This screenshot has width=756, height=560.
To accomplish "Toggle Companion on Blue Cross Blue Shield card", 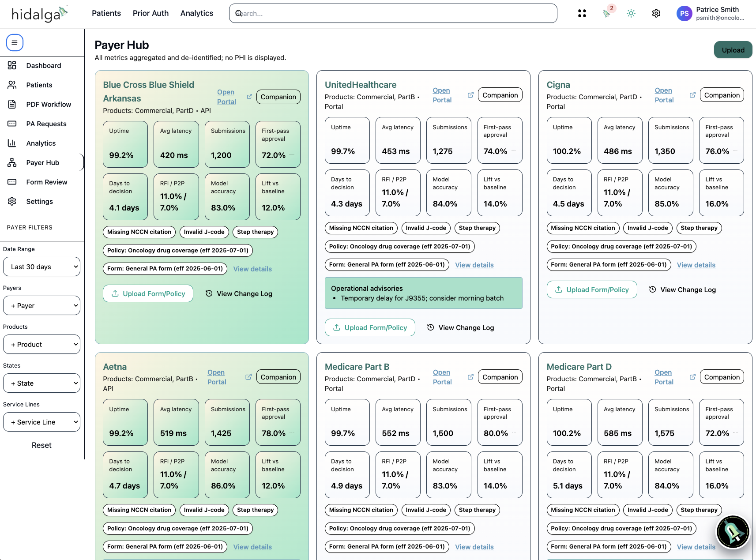I will pyautogui.click(x=278, y=97).
